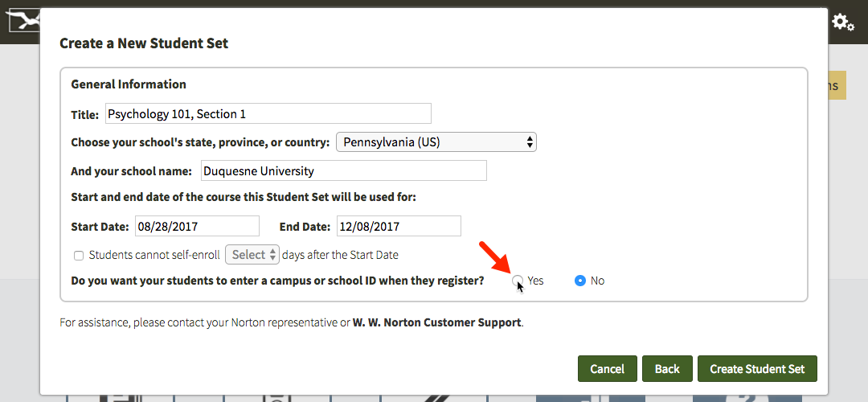The width and height of the screenshot is (868, 402).
Task: Click the Create a New Student Set heading
Action: [x=144, y=43]
